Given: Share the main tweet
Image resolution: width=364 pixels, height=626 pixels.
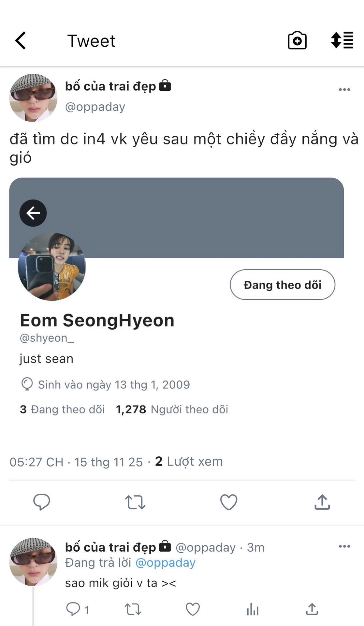Looking at the screenshot, I should [x=322, y=502].
